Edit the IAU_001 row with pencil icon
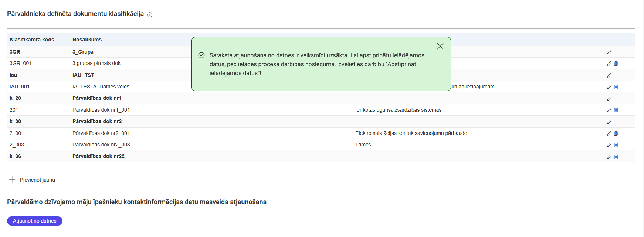Image resolution: width=644 pixels, height=237 pixels. tap(609, 87)
